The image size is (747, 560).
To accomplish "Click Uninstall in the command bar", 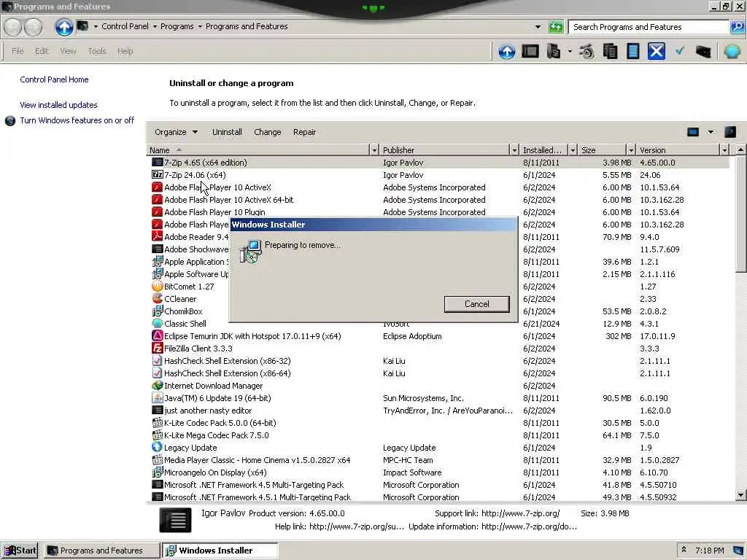I will click(227, 132).
